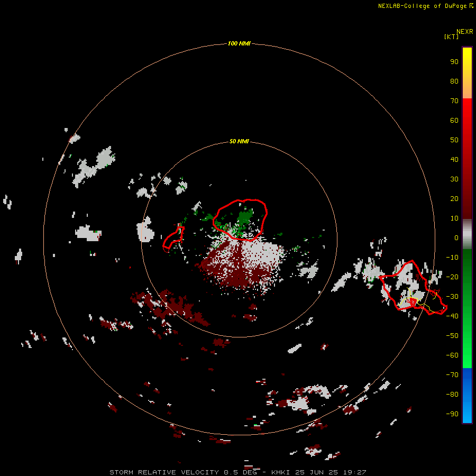Viewport: 476px width, 476px height.
Task: Pick the bright green segment near -60 on the color bar
Action: tap(467, 355)
